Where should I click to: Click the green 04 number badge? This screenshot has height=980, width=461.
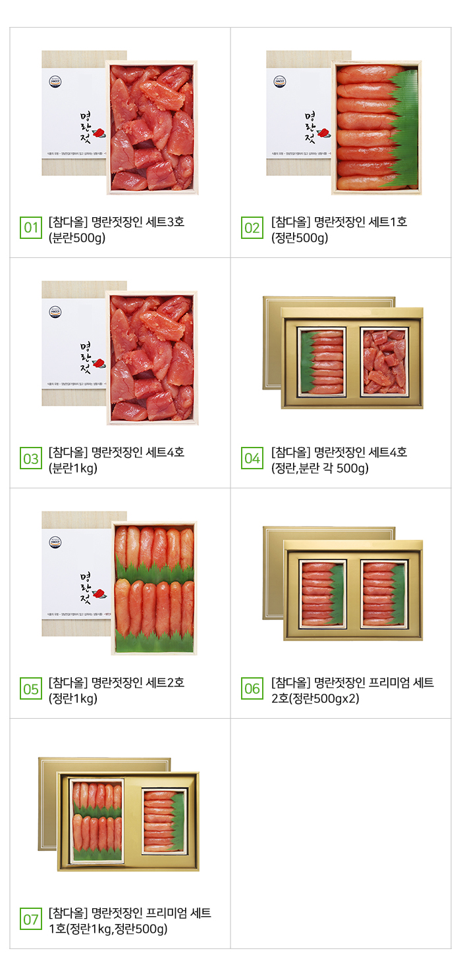pyautogui.click(x=252, y=459)
